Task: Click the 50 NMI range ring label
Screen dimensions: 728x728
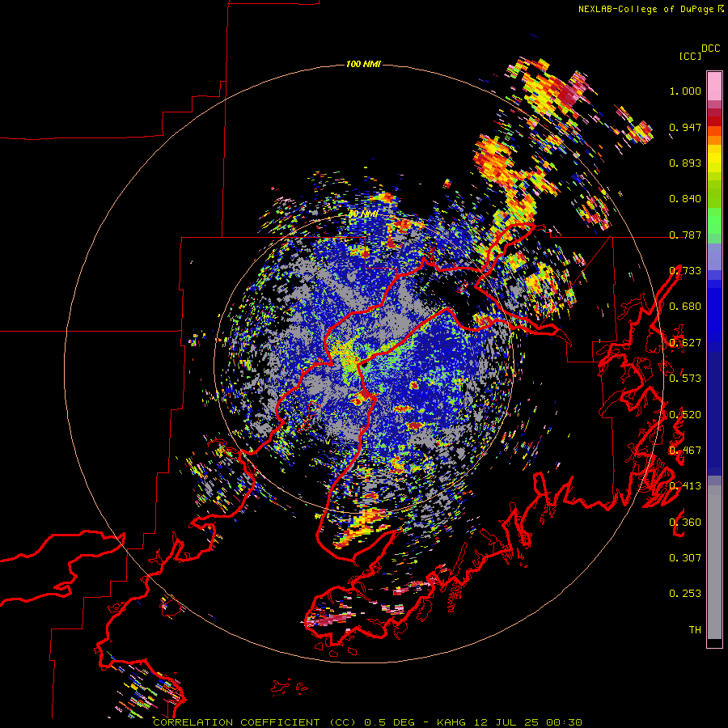Action: (363, 214)
